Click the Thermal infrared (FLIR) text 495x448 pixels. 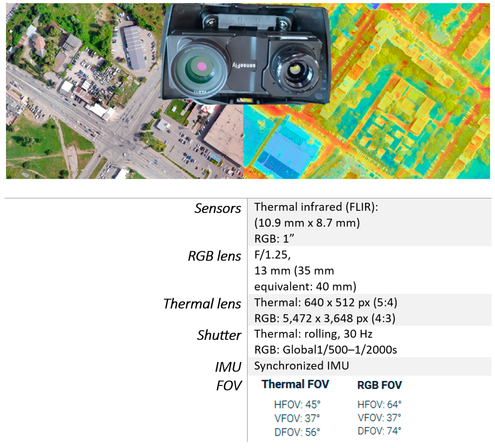[x=316, y=207]
